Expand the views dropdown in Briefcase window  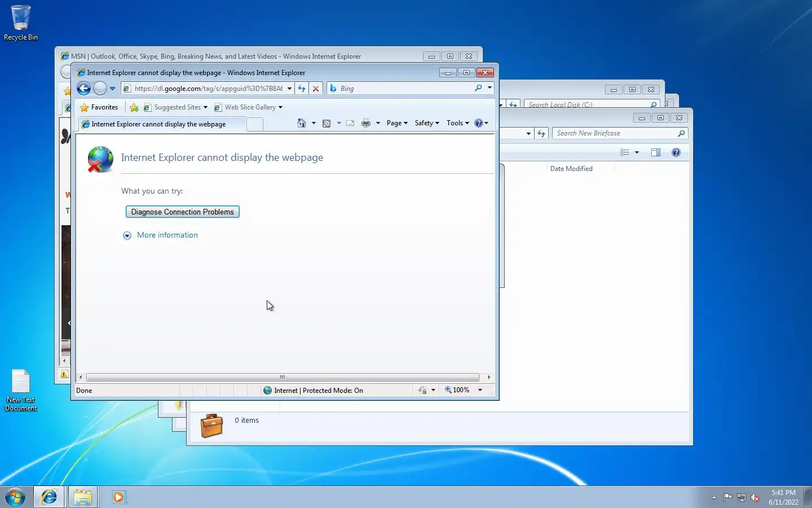(x=637, y=152)
